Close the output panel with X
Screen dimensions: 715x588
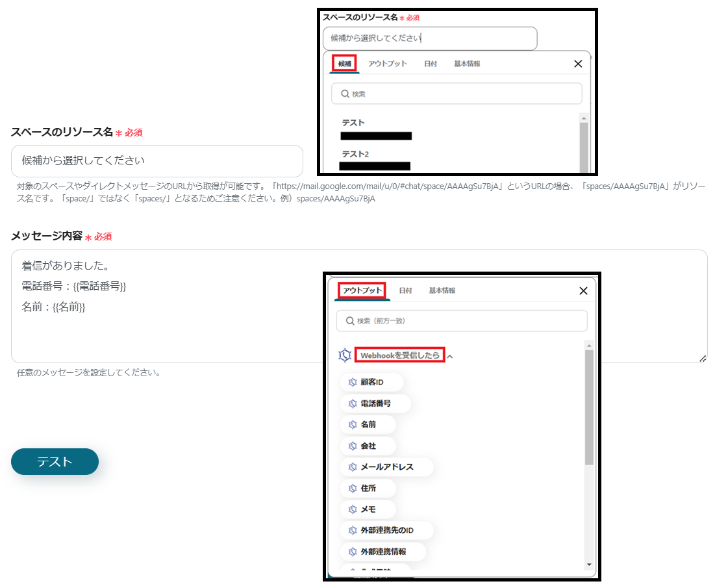click(x=583, y=291)
